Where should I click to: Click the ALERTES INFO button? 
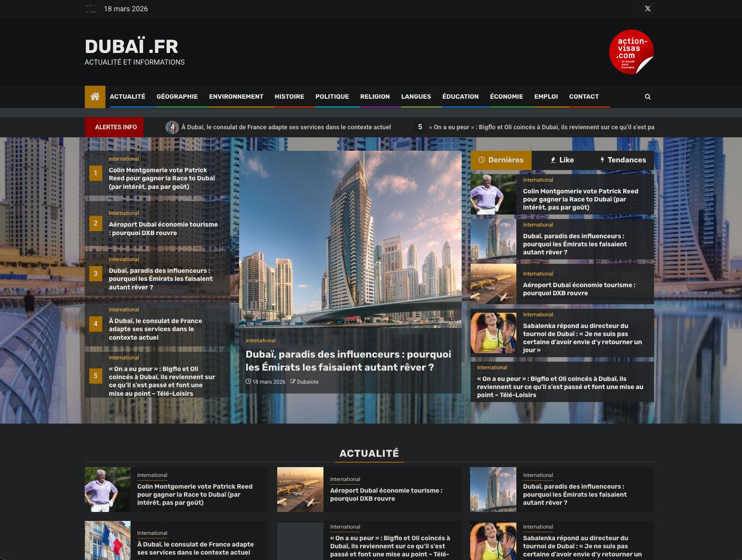[x=114, y=127]
